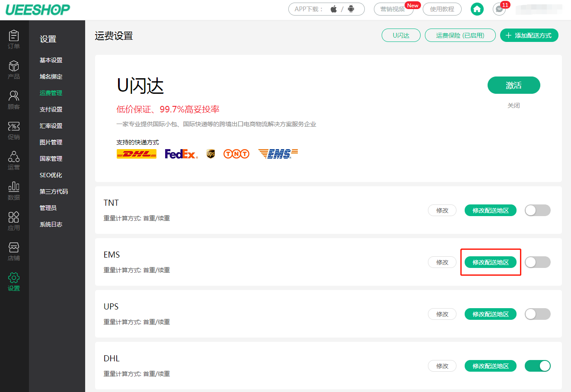The height and width of the screenshot is (392, 571).
Task: Open 基本设置 in settings menu
Action: coord(51,60)
